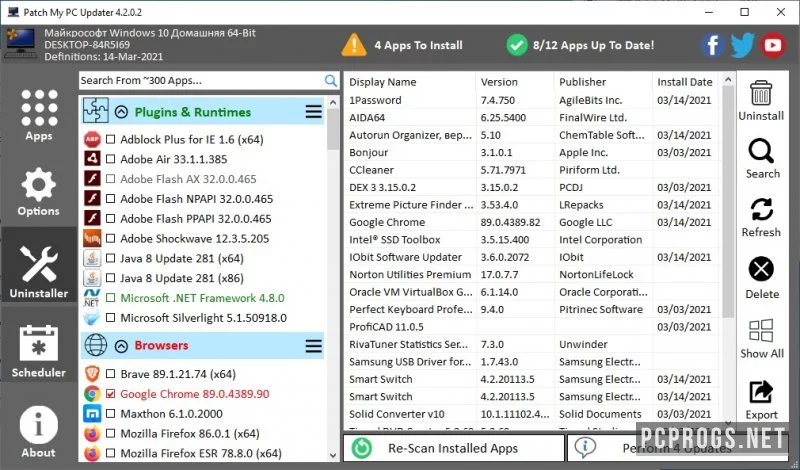Collapse the Plugins & Runtimes category
Viewport: 800px width, 470px height.
121,112
